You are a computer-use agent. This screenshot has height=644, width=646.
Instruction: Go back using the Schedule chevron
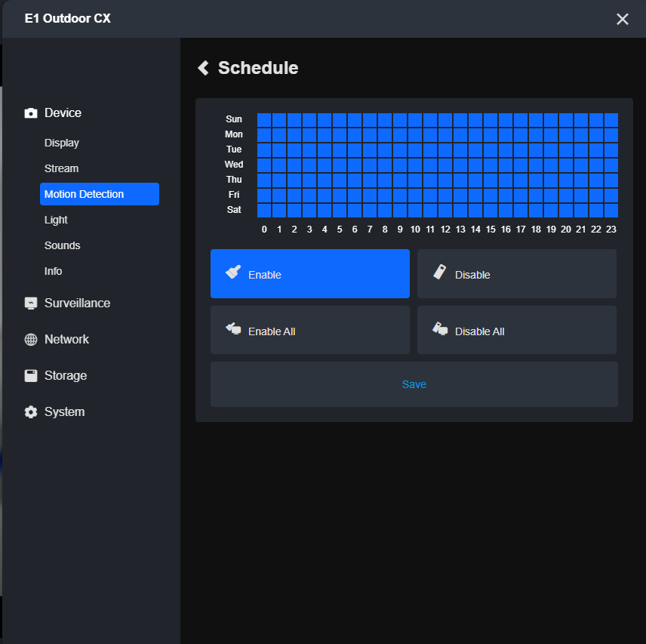[x=203, y=68]
